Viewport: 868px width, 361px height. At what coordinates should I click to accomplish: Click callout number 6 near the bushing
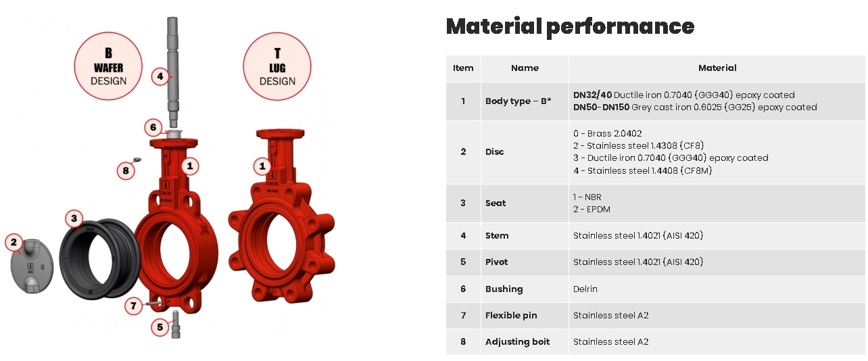153,127
